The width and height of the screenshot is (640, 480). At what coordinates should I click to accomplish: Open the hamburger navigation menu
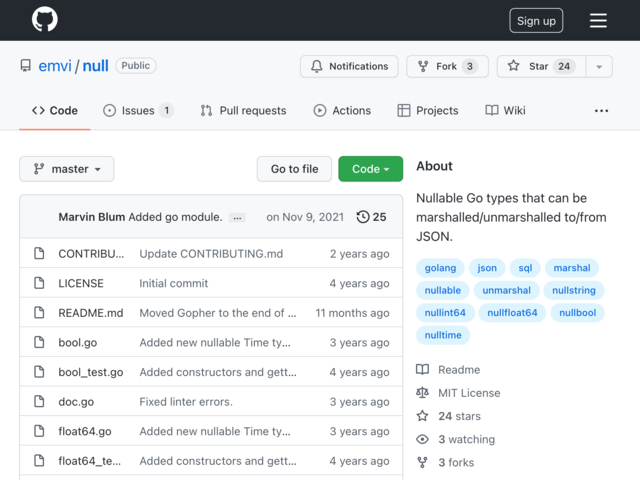pos(598,20)
